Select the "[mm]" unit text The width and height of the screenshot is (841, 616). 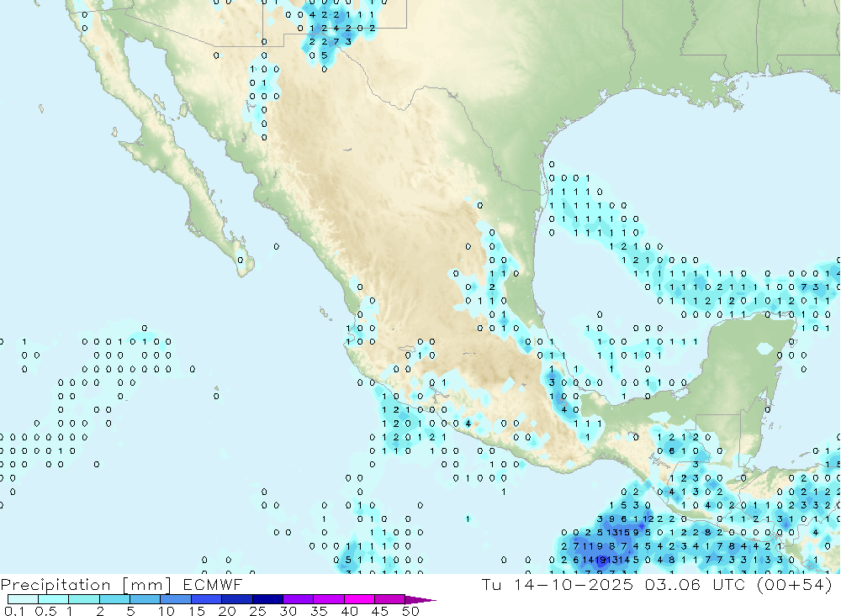click(147, 585)
